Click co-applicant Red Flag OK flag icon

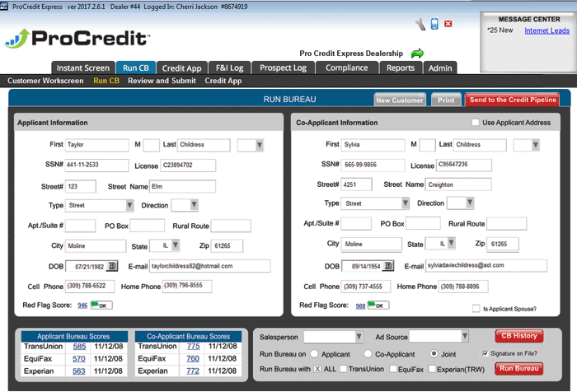coord(378,306)
